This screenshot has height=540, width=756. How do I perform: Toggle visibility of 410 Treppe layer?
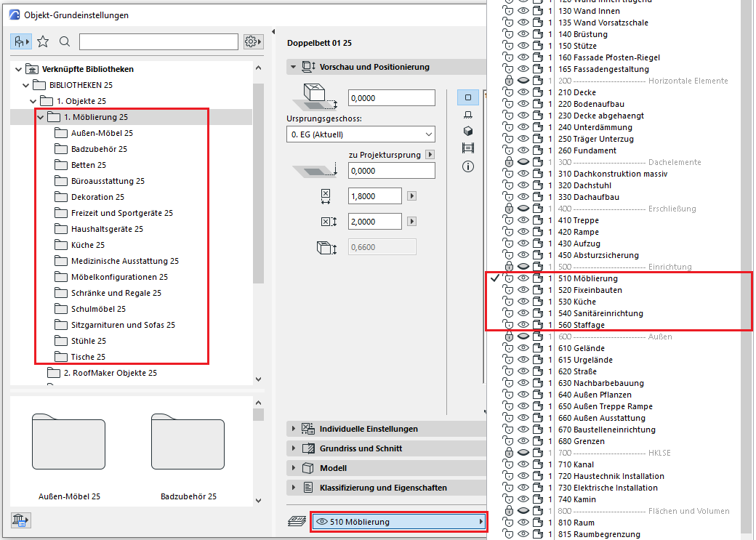523,220
